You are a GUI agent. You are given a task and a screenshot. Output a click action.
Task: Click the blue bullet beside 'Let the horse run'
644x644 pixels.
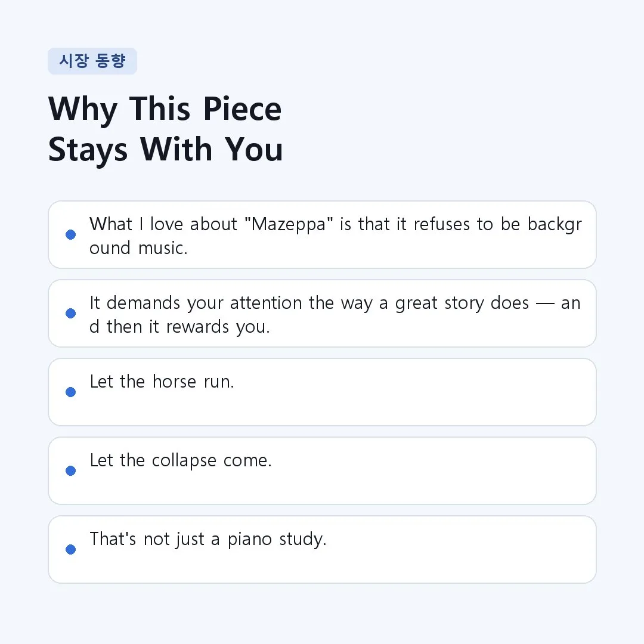pyautogui.click(x=70, y=392)
